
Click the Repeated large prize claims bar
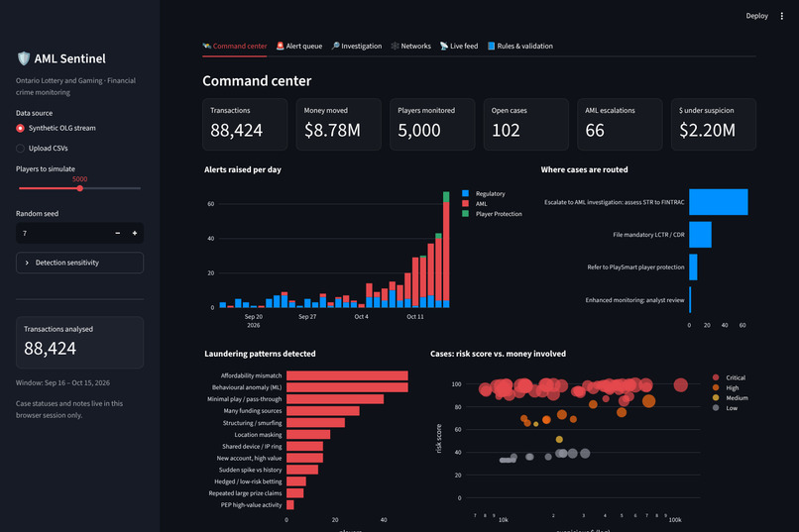click(x=295, y=493)
